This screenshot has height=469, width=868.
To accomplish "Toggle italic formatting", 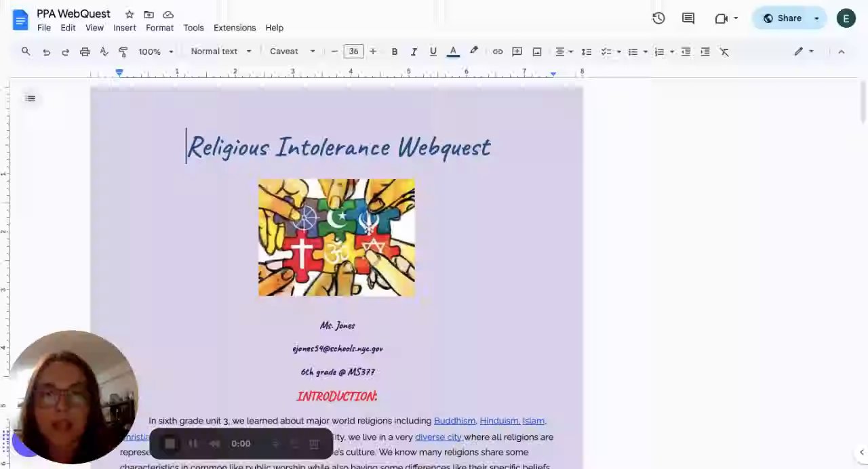I will point(414,52).
